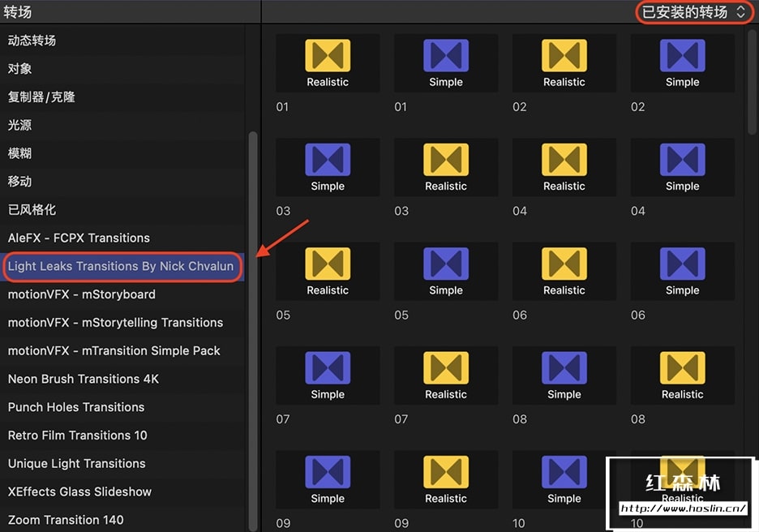Click the category sidebar scrollbar
759x532 pixels.
253,331
